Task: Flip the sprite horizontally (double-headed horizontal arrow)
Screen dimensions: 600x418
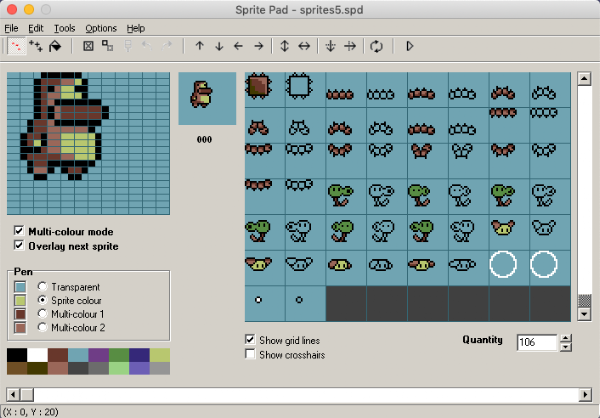Action: point(304,46)
